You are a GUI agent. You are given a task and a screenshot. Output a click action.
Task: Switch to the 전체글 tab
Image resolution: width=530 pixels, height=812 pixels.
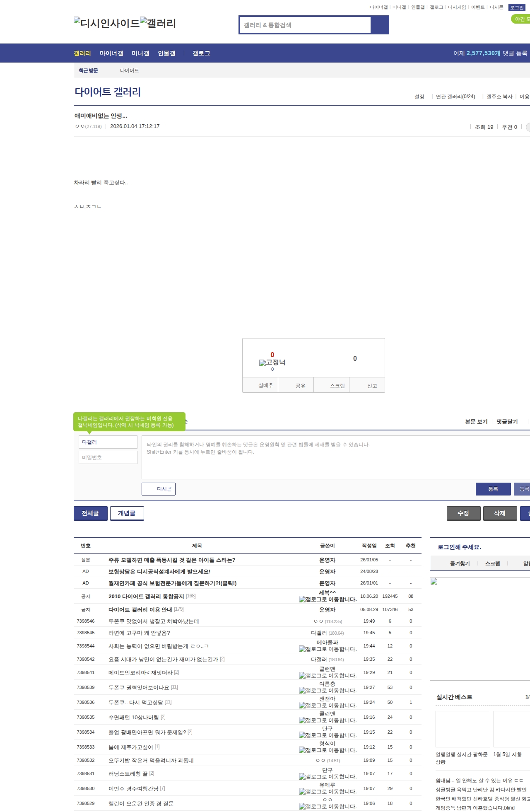pyautogui.click(x=90, y=513)
